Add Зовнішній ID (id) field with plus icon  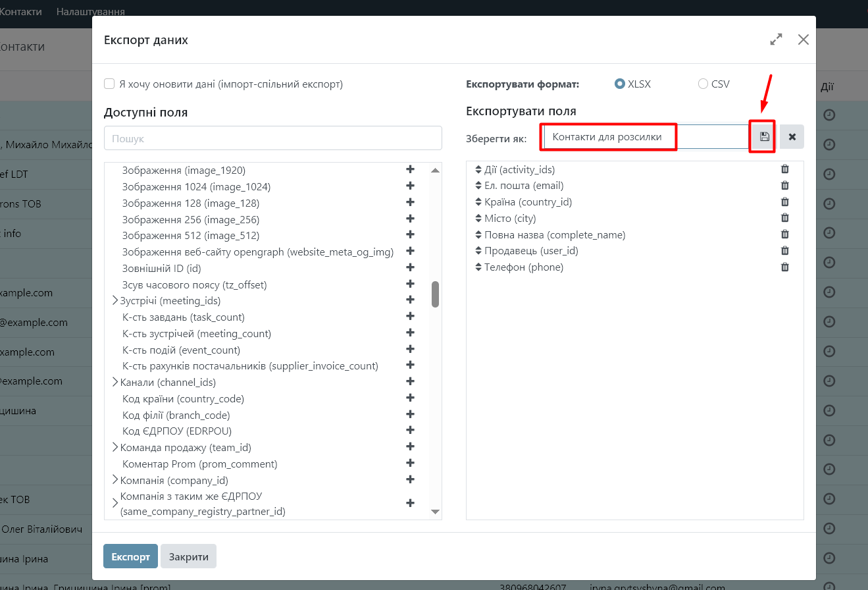pos(410,267)
